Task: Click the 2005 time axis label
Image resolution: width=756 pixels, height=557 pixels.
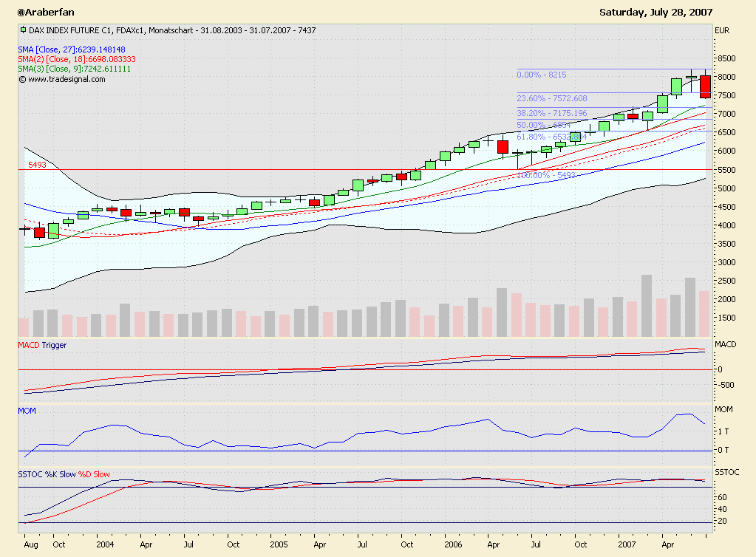Action: 279,544
